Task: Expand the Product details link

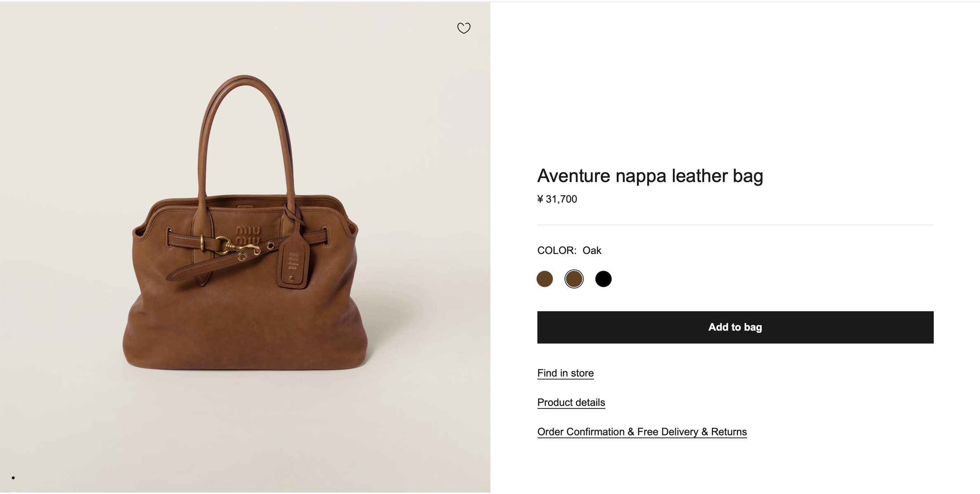Action: click(x=571, y=402)
